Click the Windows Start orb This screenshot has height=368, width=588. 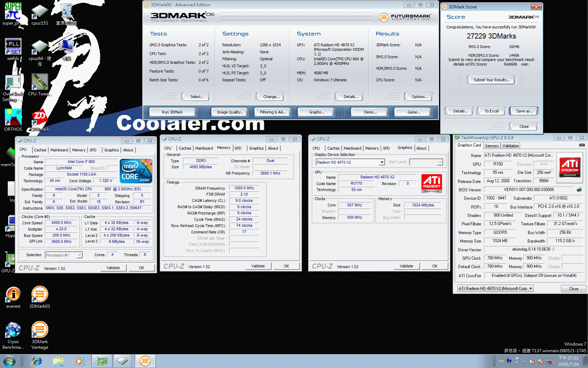(x=9, y=361)
